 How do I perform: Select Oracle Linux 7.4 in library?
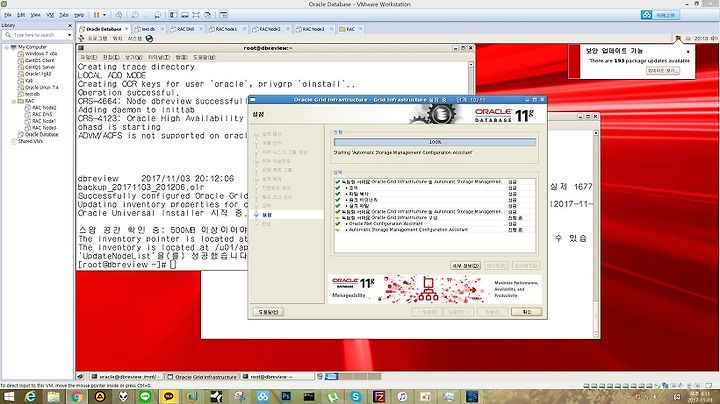click(42, 87)
